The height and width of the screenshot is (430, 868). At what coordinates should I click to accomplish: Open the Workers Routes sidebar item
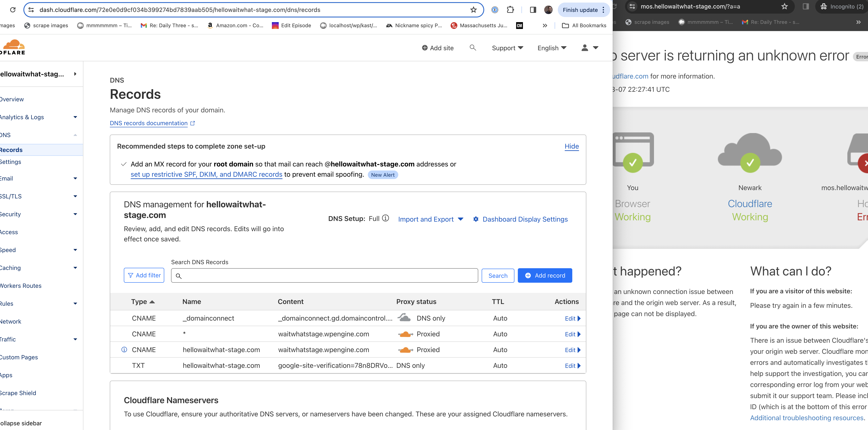[21, 286]
